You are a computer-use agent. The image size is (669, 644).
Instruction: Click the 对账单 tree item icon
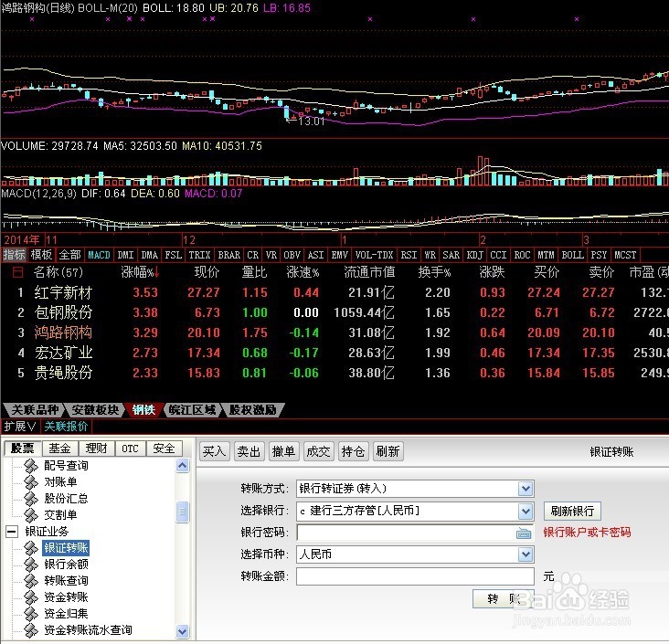pos(31,482)
